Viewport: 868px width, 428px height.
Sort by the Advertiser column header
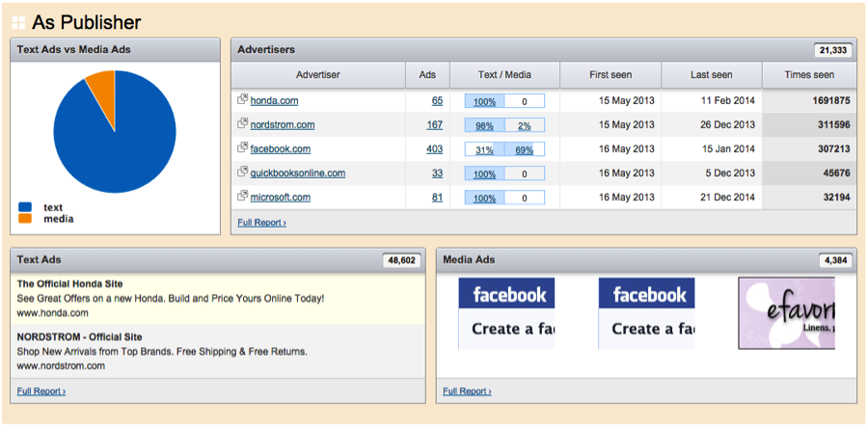318,74
